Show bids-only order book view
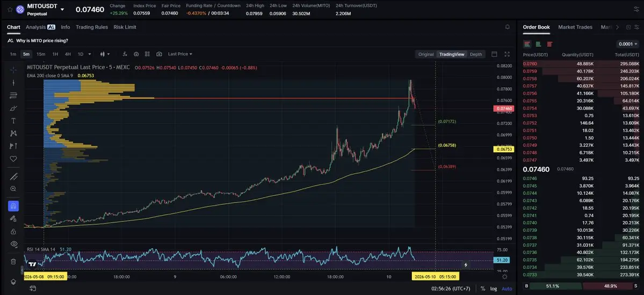644x295 pixels. tap(538, 44)
